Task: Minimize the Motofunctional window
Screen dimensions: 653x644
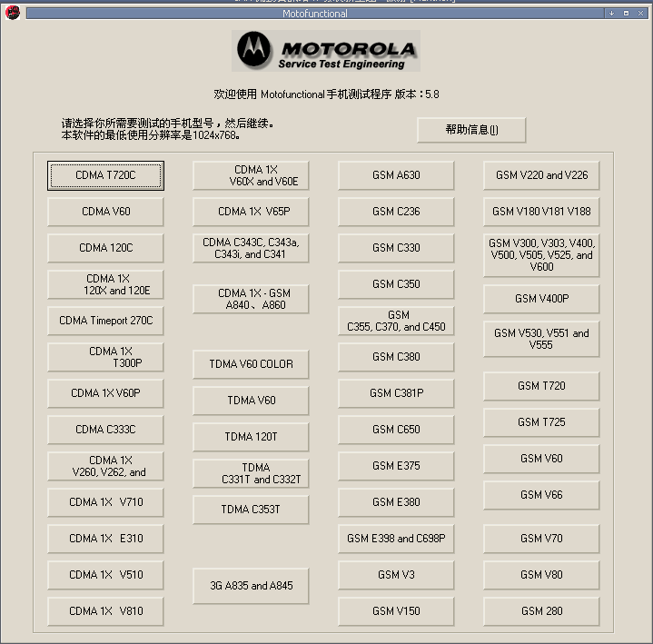Action: click(x=612, y=14)
